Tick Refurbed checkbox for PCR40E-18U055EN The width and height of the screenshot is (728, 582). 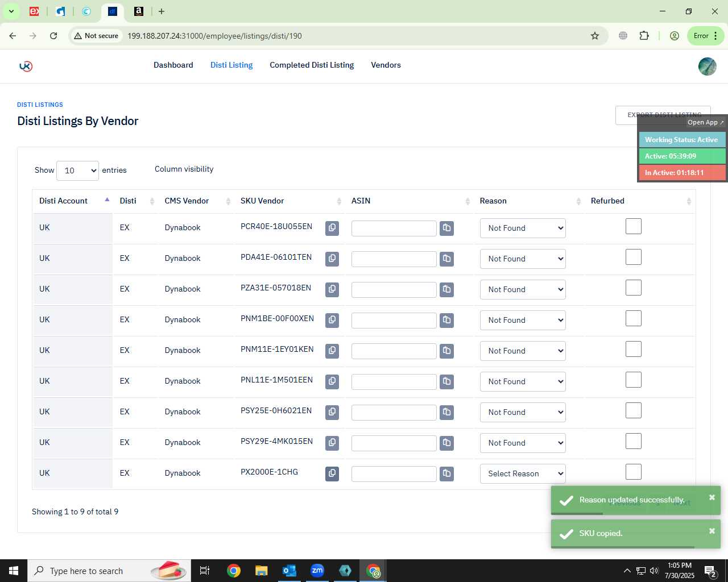(x=634, y=226)
